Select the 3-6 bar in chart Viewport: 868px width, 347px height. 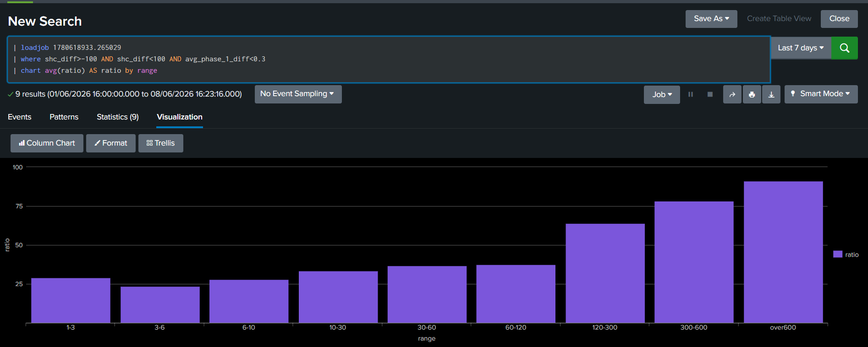pyautogui.click(x=160, y=305)
